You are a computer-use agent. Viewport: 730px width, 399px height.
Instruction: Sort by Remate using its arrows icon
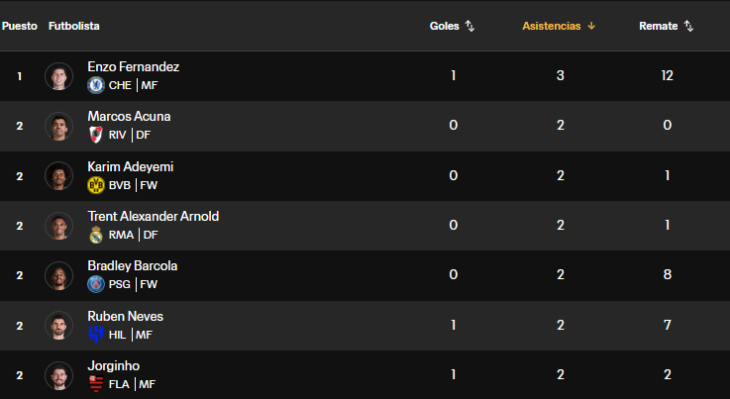[689, 26]
